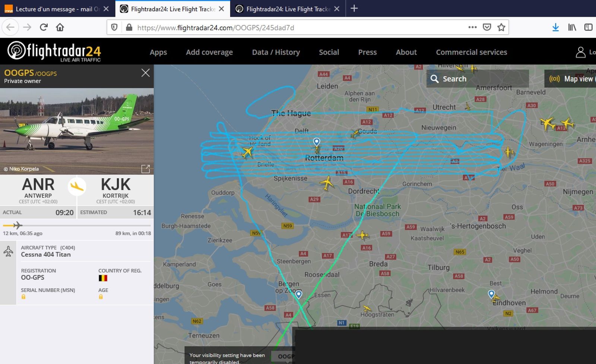Open the Press page
Image resolution: width=596 pixels, height=364 pixels.
click(x=367, y=52)
